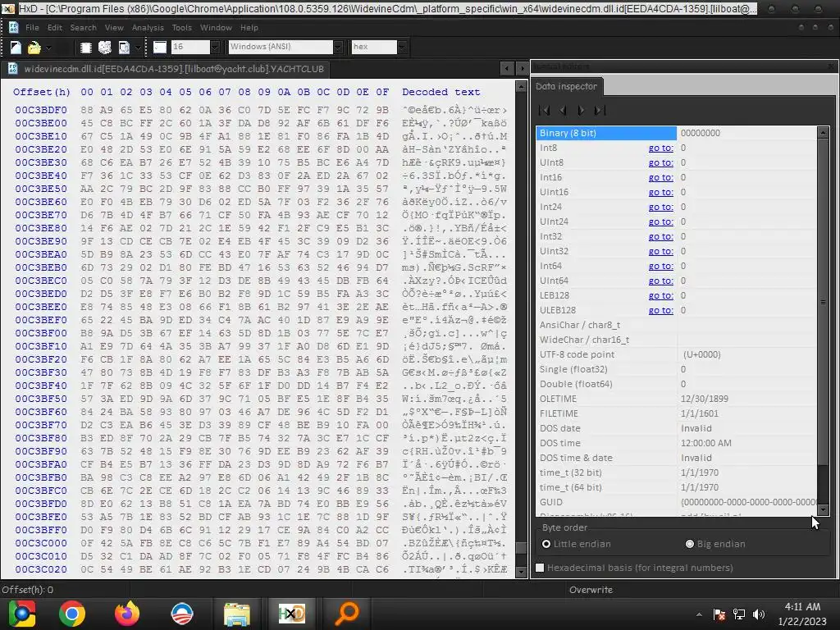Open the Analysis menu

(148, 27)
